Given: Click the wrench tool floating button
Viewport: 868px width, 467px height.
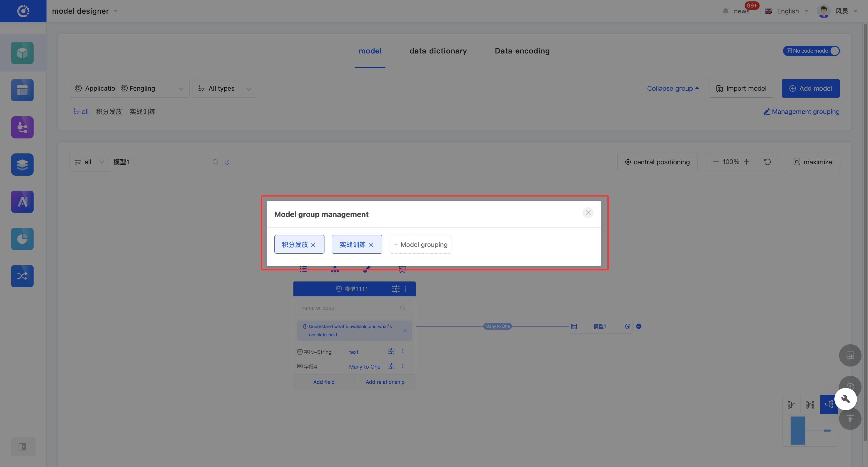Looking at the screenshot, I should click(845, 399).
